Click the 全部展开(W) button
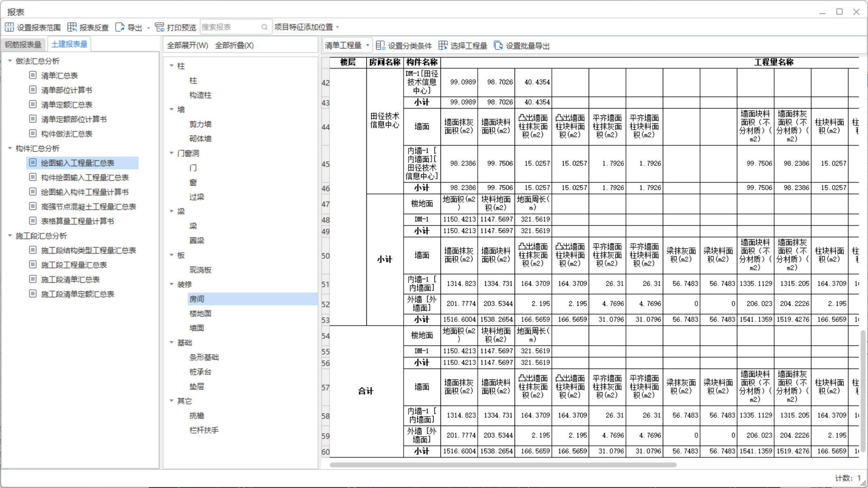The image size is (868, 488). point(187,45)
